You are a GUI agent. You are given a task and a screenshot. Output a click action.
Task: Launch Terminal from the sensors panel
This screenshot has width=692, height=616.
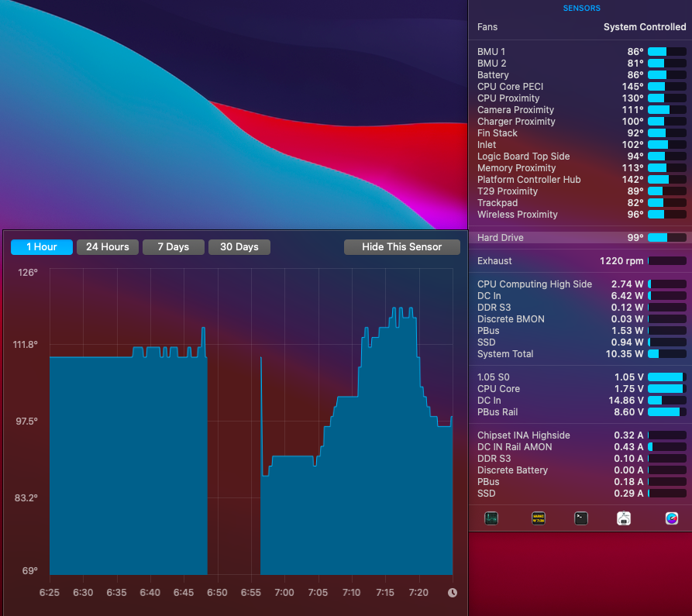[x=580, y=518]
